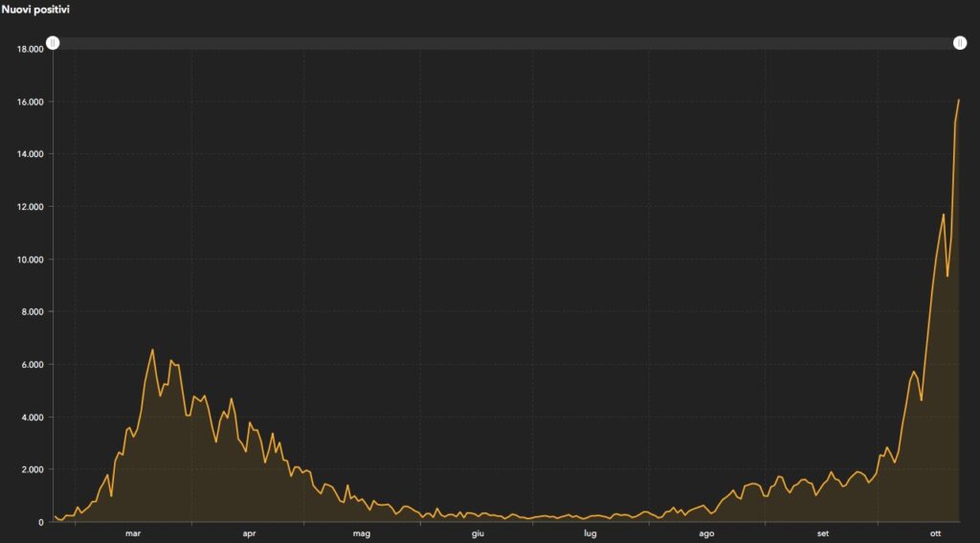
Task: Click the 'ago' x-axis label
Action: tap(706, 533)
